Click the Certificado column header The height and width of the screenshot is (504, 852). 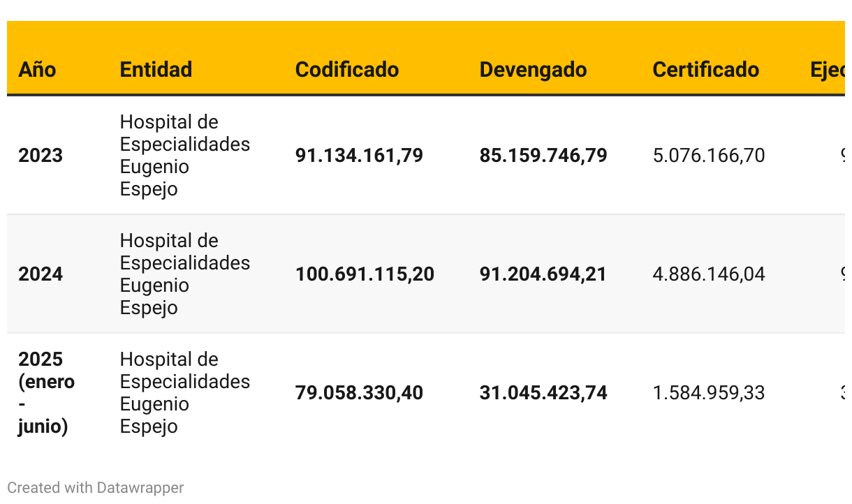pyautogui.click(x=705, y=70)
